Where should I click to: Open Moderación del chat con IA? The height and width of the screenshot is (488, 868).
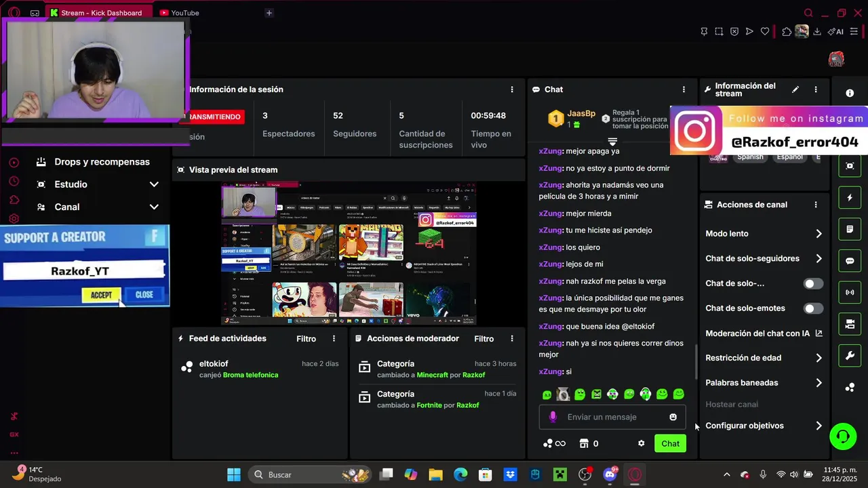click(764, 333)
